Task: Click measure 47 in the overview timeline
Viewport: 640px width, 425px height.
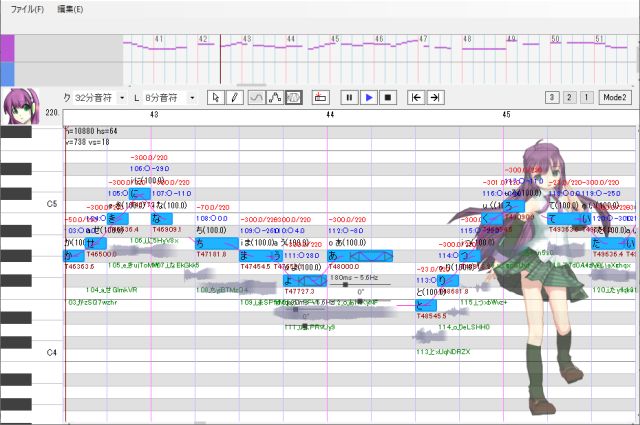Action: pyautogui.click(x=423, y=39)
